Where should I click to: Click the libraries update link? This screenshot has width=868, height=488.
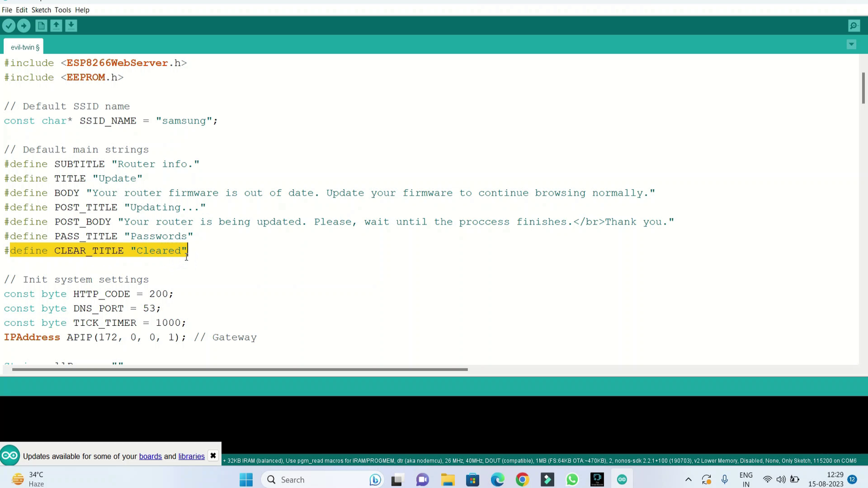point(192,456)
